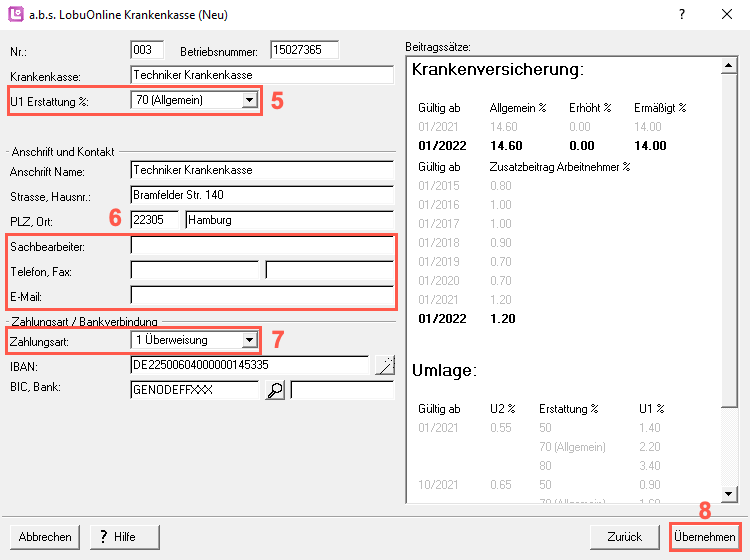Click the IBAN check icon beside IBAN field
The height and width of the screenshot is (560, 751).
click(383, 366)
